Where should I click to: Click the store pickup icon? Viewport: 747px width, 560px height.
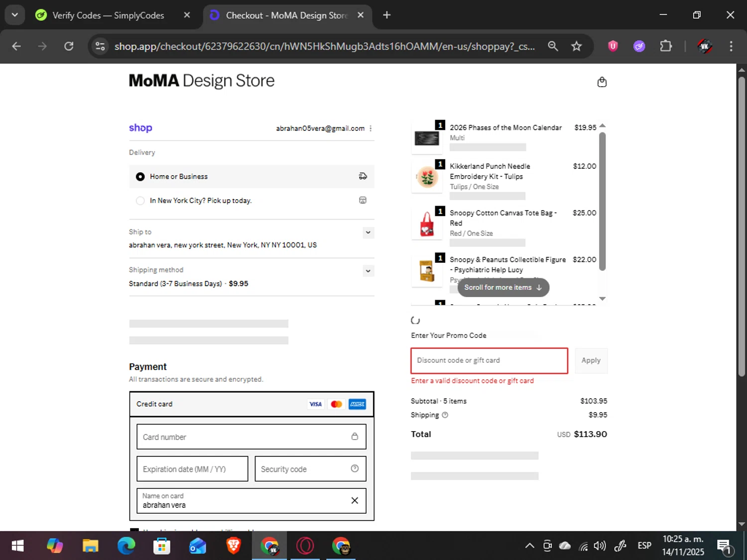363,200
